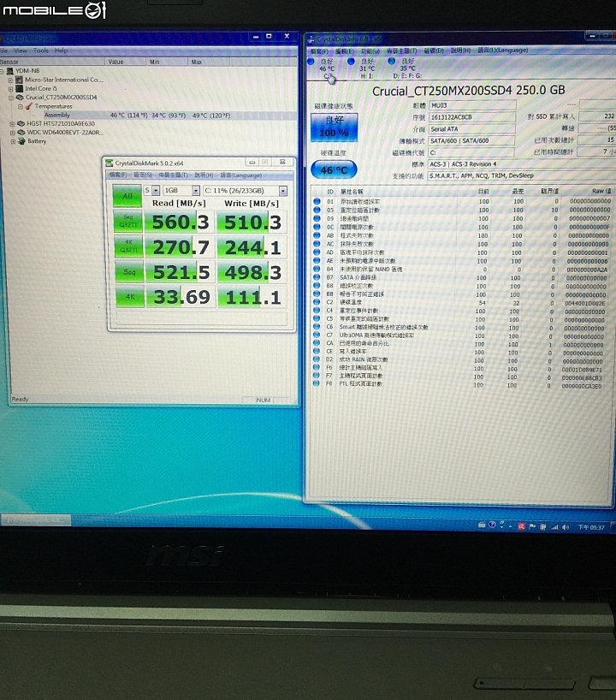Viewport: 616px width, 700px height.
Task: Open HWMonitor Help menu
Action: click(61, 50)
